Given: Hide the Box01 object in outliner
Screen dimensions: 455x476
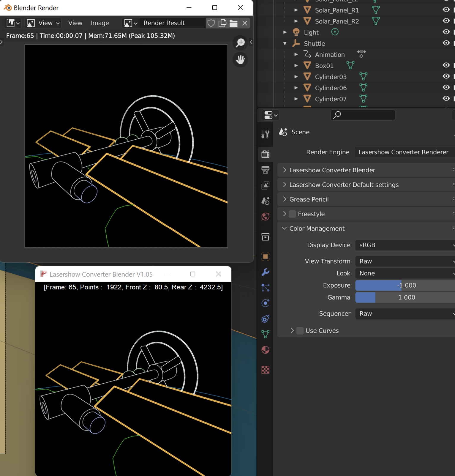Looking at the screenshot, I should point(446,65).
